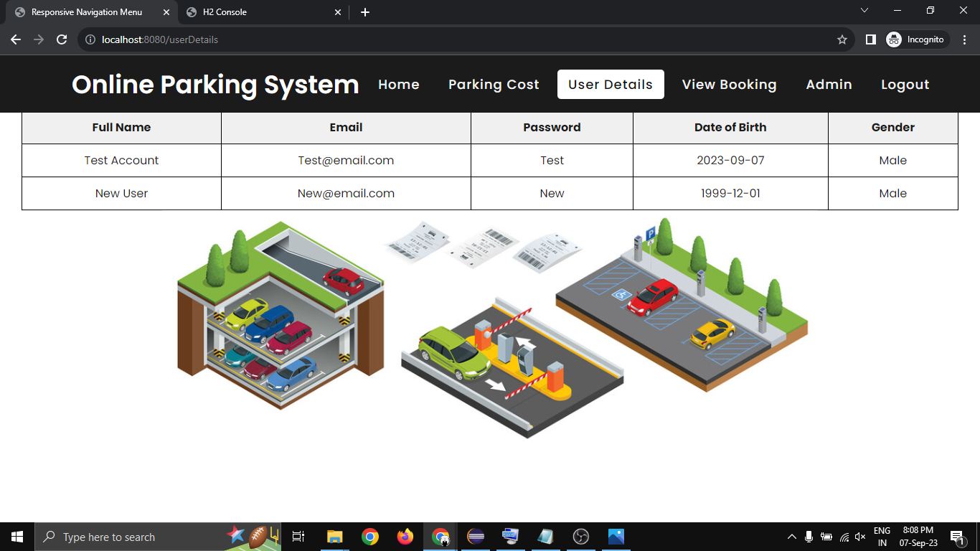
Task: View site information for localhost
Action: click(x=90, y=39)
